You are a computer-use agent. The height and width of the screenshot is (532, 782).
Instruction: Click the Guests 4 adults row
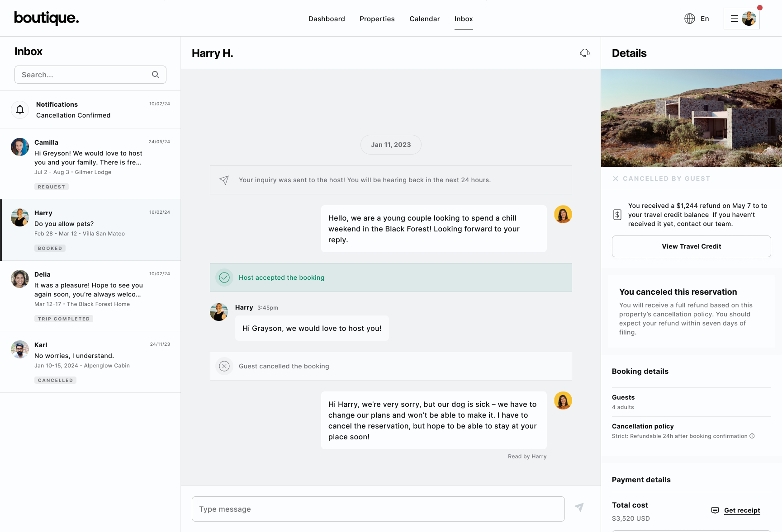[x=692, y=402]
